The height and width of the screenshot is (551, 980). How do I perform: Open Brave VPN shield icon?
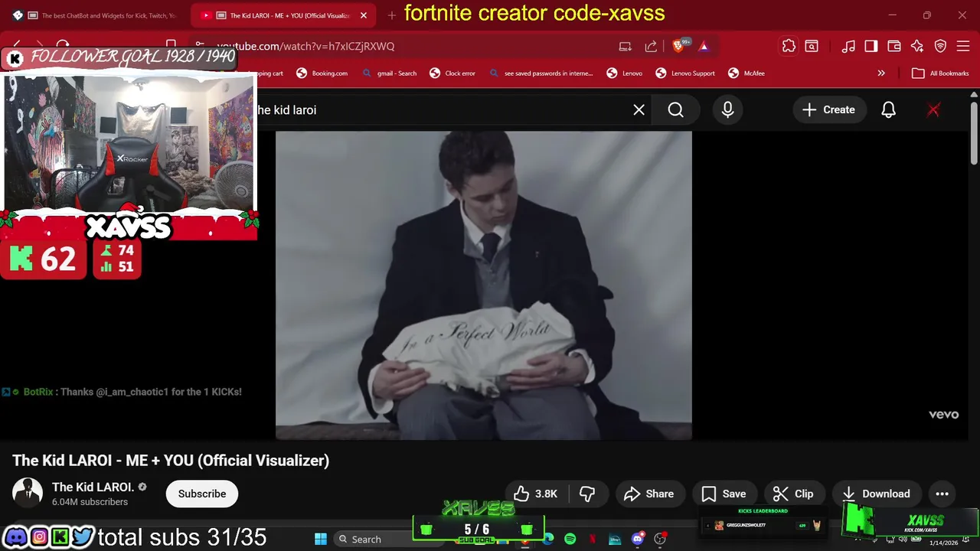pos(940,46)
